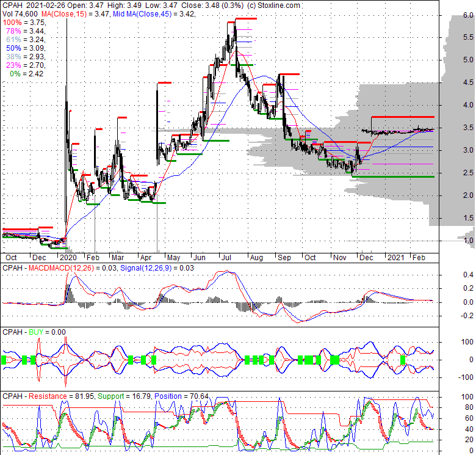Viewport: 476px width, 455px height.
Task: Click the CPAH 2021-02-26 chart title text
Action: point(34,5)
